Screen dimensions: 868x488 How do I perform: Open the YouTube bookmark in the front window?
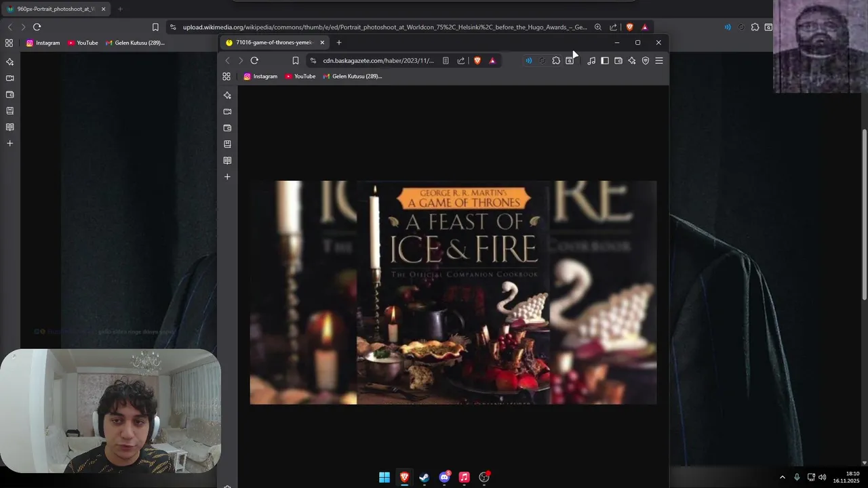click(x=300, y=76)
